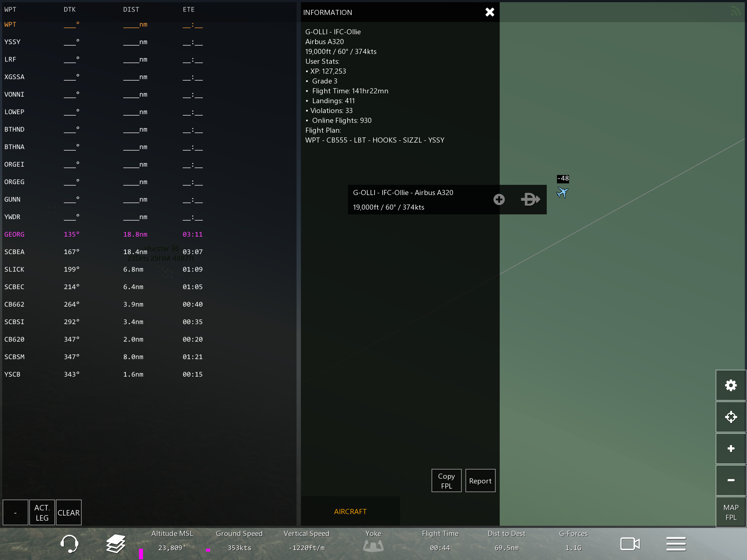The image size is (747, 560).
Task: Click the minus button beside ACT. LEG
Action: 15,513
